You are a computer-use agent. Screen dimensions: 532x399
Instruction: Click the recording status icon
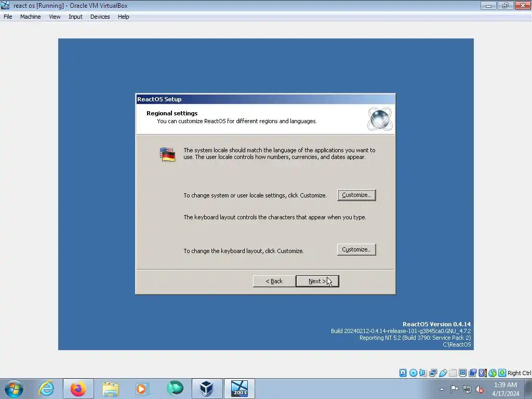click(473, 373)
